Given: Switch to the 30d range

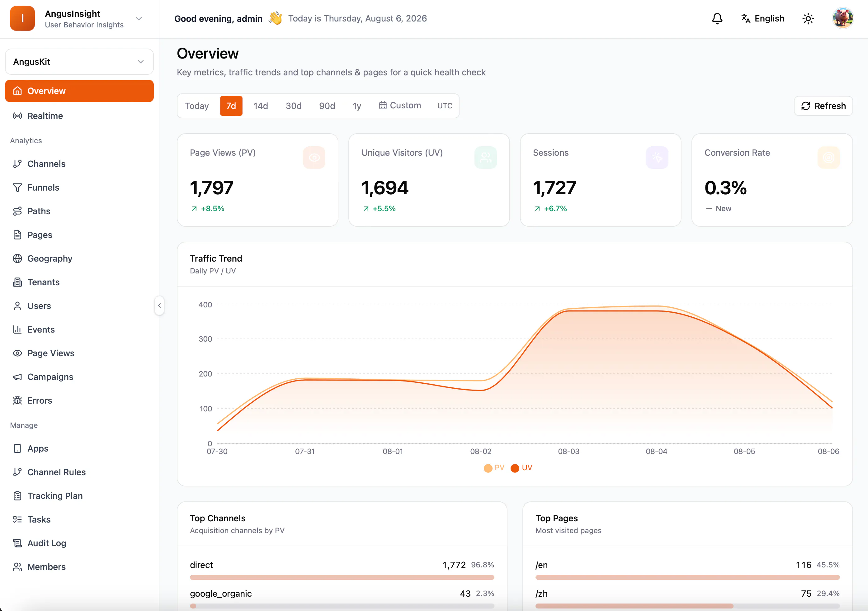Looking at the screenshot, I should pyautogui.click(x=293, y=106).
